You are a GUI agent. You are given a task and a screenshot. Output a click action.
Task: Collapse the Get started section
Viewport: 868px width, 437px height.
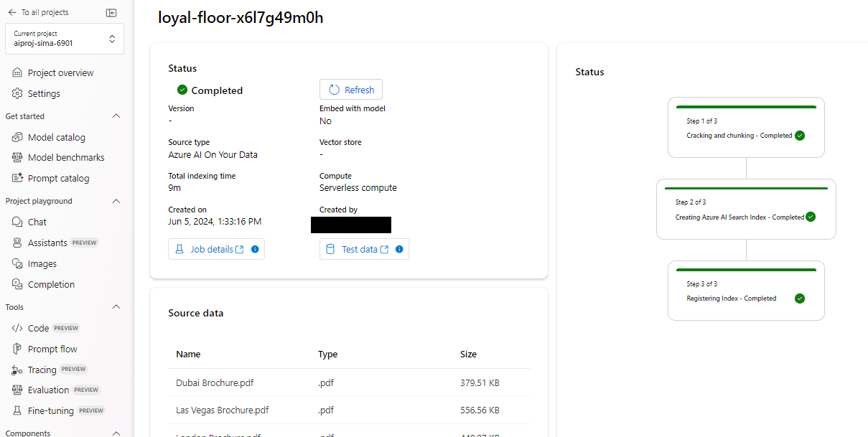tap(116, 116)
